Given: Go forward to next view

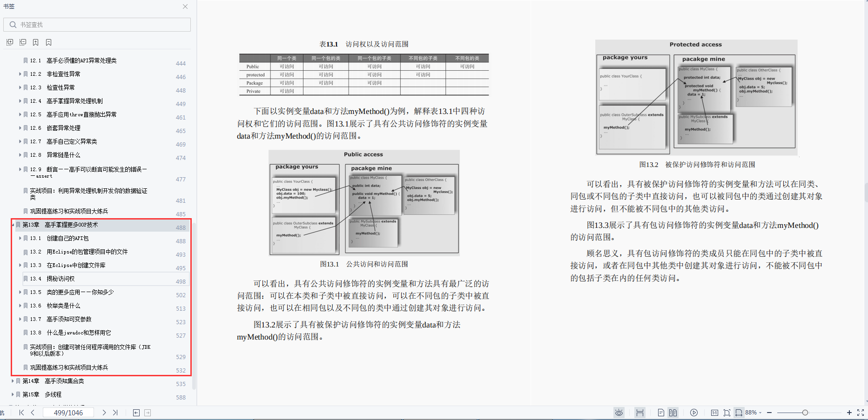Looking at the screenshot, I should (x=148, y=413).
